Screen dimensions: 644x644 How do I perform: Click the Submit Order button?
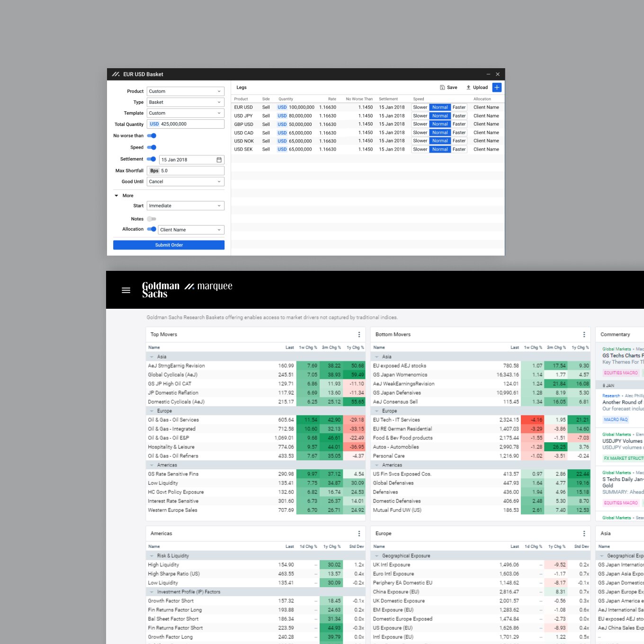point(169,245)
